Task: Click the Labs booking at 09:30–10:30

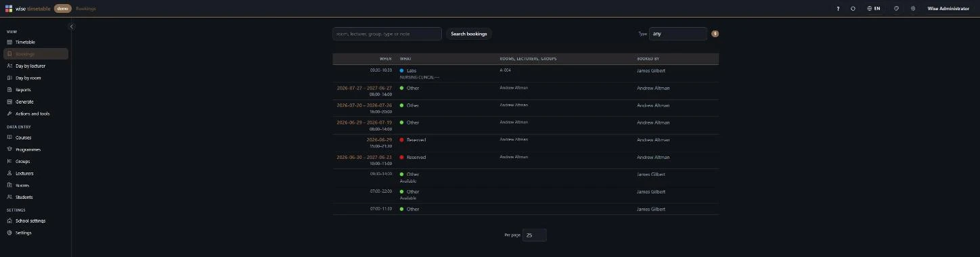Action: (x=525, y=74)
